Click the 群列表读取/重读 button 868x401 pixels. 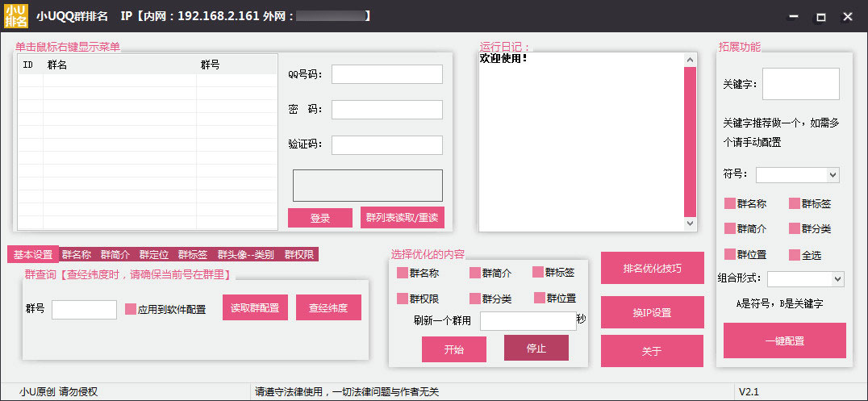coord(402,218)
